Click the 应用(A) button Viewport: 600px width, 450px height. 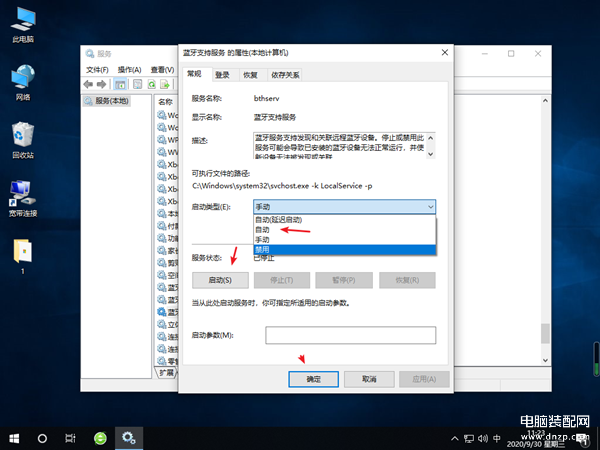[x=424, y=379]
